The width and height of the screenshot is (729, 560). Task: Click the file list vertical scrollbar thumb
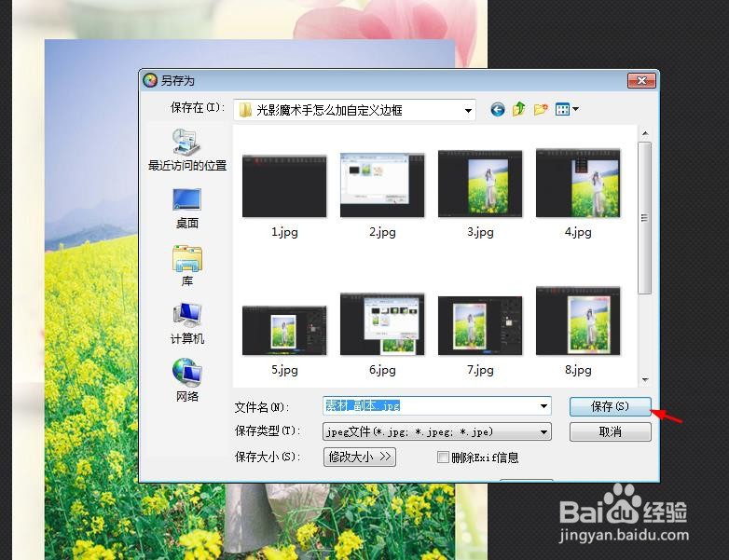pyautogui.click(x=645, y=218)
